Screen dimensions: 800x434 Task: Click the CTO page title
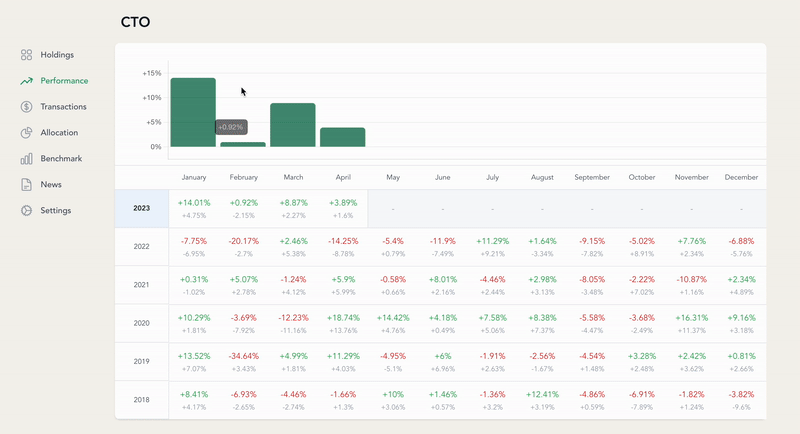[135, 22]
